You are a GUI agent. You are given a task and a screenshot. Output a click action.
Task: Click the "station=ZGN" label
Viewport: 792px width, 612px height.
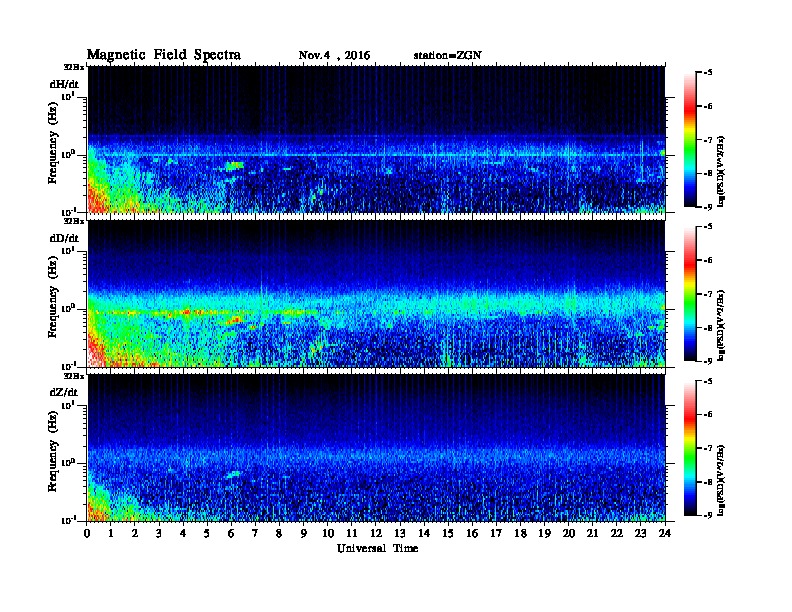tap(448, 56)
